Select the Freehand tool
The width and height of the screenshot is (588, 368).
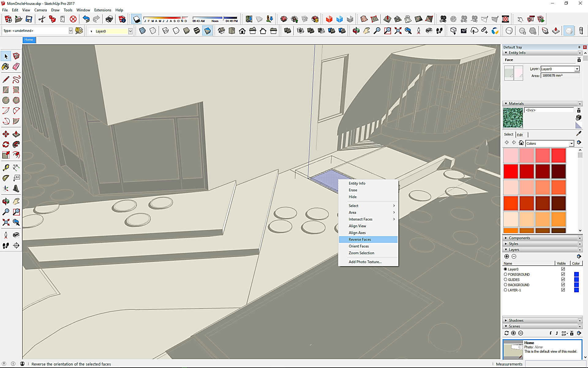pos(16,80)
